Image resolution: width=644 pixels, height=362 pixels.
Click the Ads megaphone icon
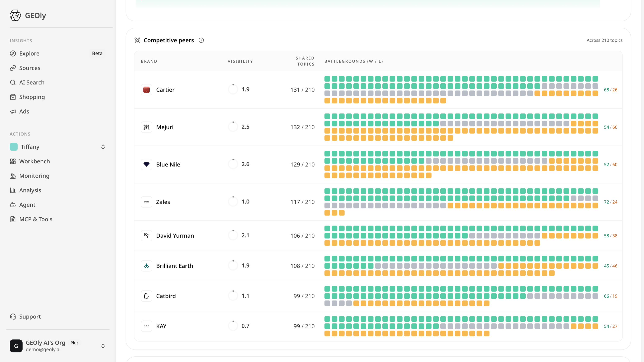(x=13, y=111)
